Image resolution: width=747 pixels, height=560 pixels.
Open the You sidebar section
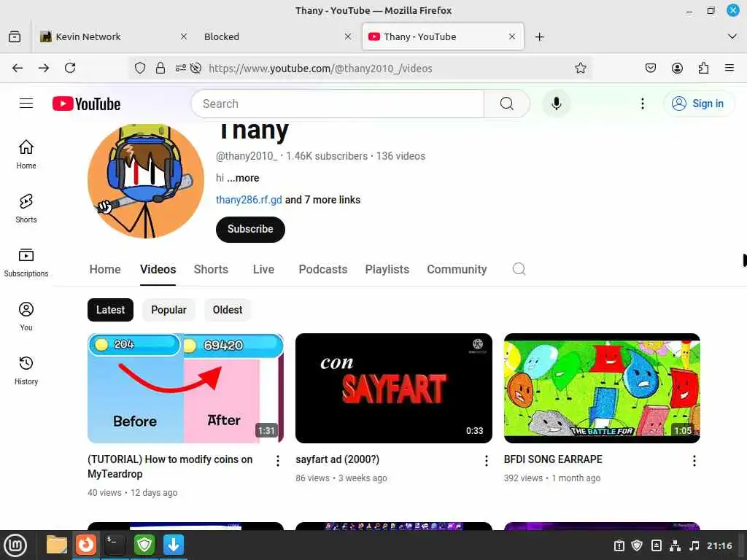(x=26, y=316)
